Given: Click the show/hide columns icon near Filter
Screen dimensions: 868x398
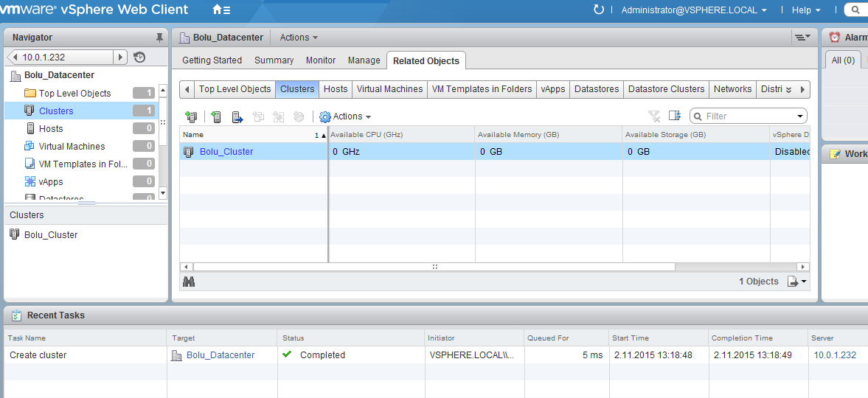Looking at the screenshot, I should pos(674,116).
